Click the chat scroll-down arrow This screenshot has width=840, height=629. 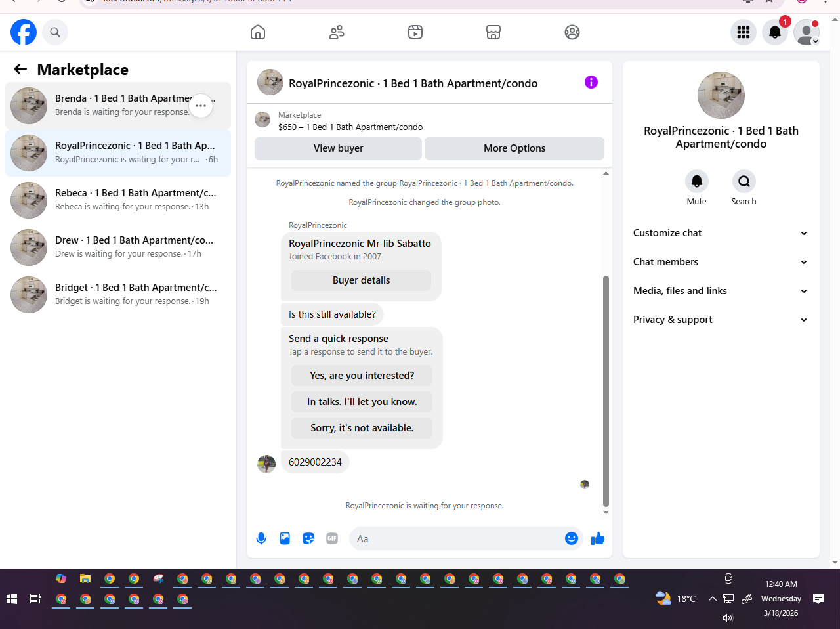pos(606,512)
